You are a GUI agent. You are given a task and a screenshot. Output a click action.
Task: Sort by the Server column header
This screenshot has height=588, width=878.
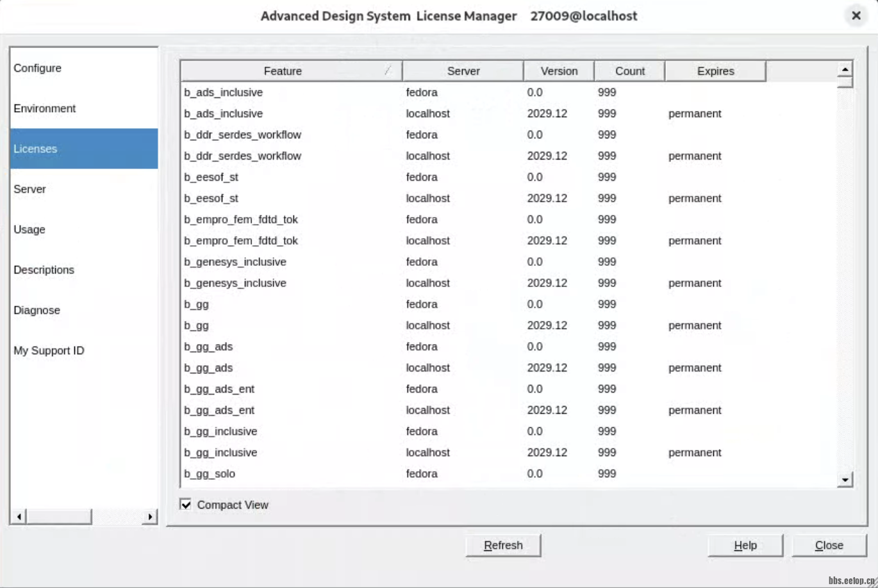(462, 71)
